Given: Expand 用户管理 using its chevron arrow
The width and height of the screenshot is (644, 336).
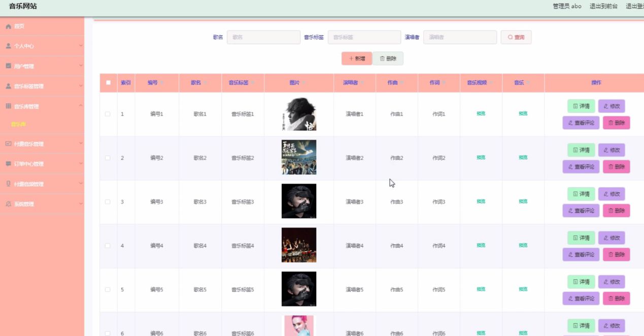Looking at the screenshot, I should (80, 66).
